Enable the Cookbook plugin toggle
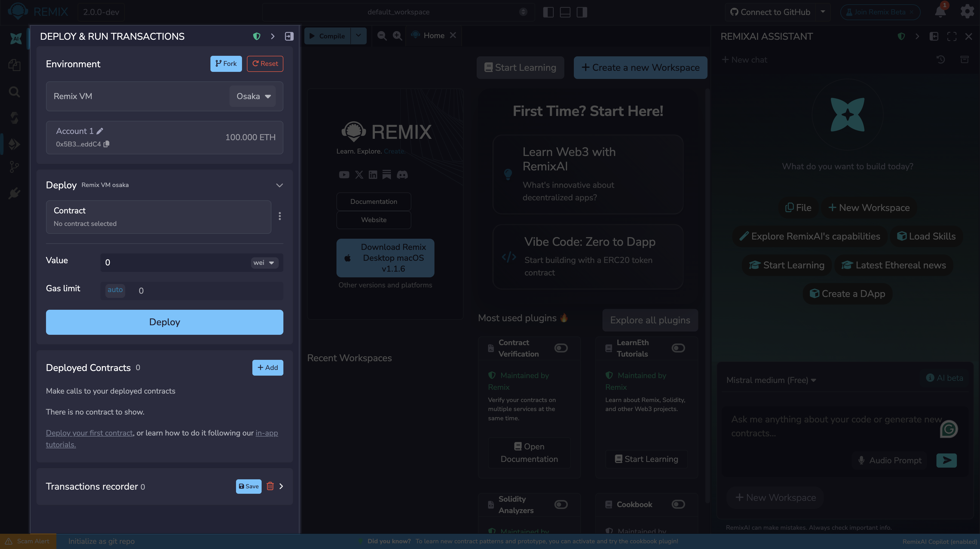 click(x=678, y=504)
